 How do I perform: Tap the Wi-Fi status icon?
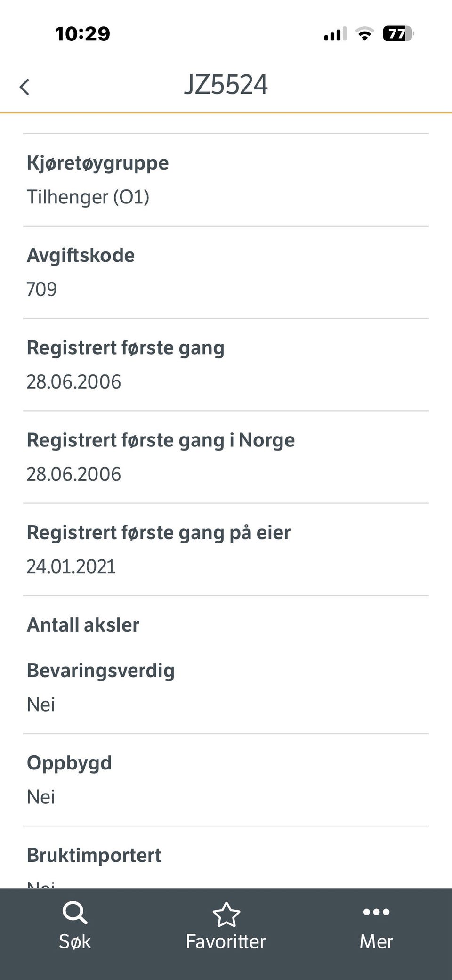[364, 34]
